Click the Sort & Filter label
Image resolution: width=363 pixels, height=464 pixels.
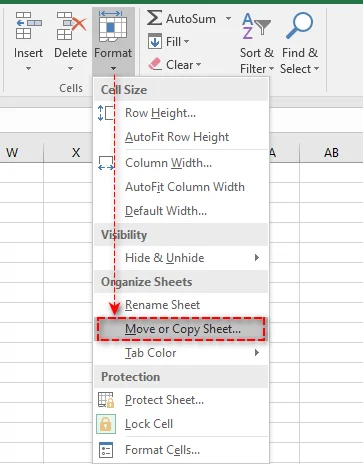[x=257, y=61]
